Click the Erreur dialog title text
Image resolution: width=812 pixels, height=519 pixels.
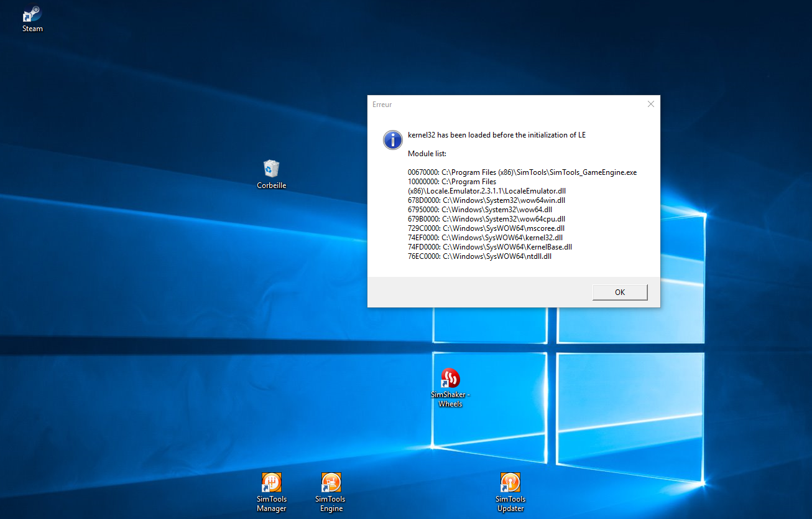click(x=382, y=105)
